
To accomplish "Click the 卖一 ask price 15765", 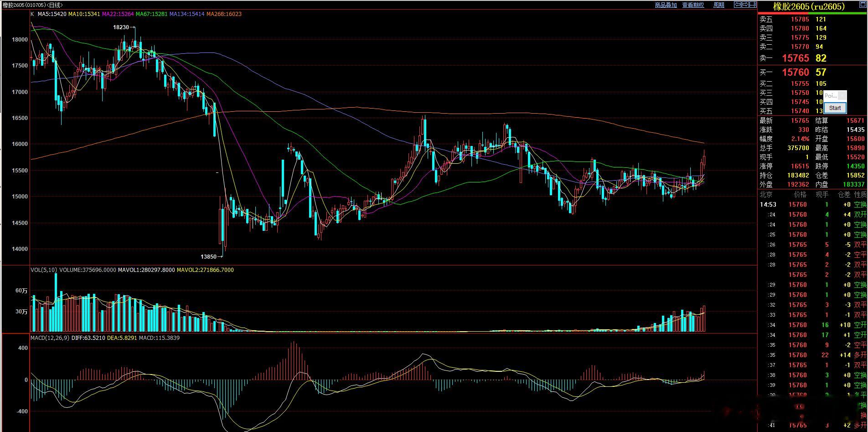I will pos(795,58).
